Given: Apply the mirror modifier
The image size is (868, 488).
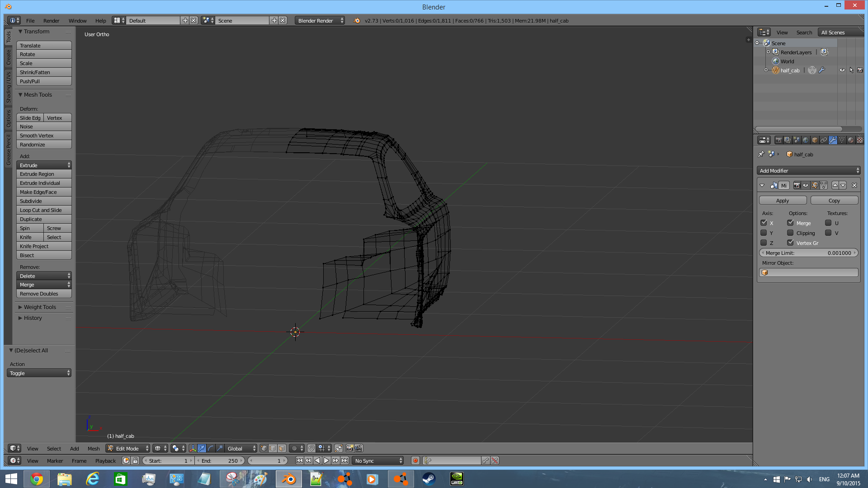Looking at the screenshot, I should coord(783,200).
